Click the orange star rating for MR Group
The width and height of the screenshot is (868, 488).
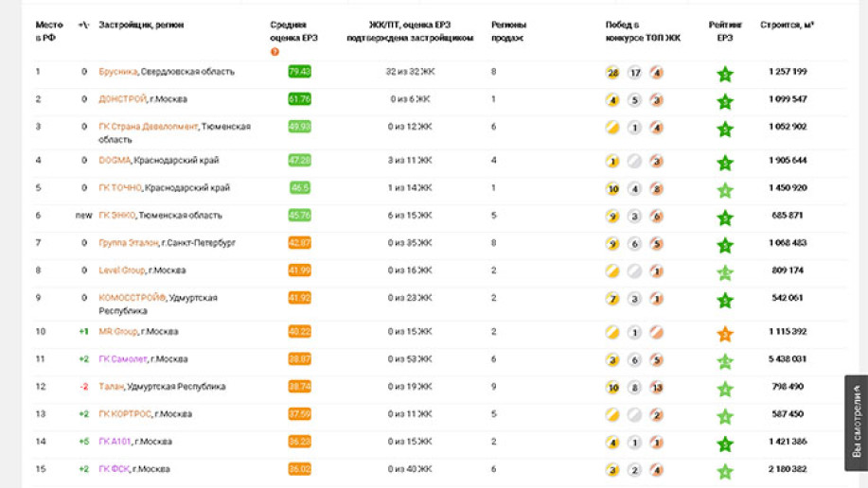pos(725,333)
